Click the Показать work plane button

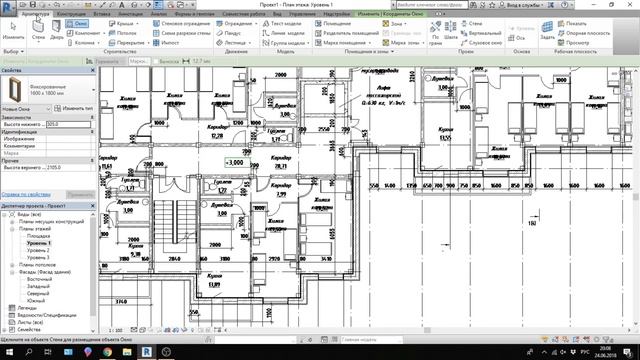(572, 24)
